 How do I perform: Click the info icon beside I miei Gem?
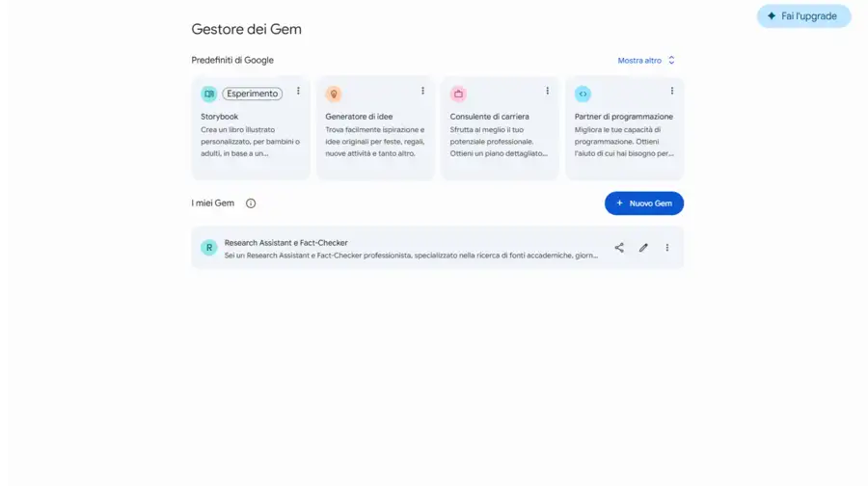[x=251, y=203]
